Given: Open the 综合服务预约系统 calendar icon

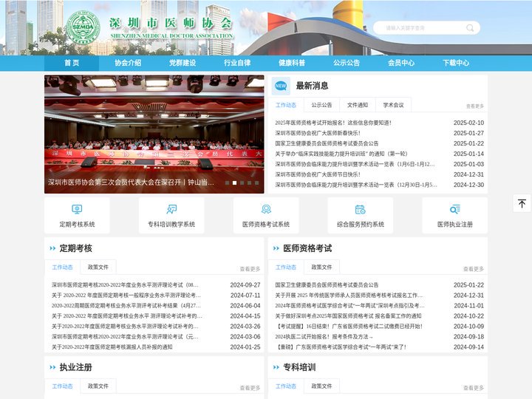Looking at the screenshot, I should click(360, 209).
